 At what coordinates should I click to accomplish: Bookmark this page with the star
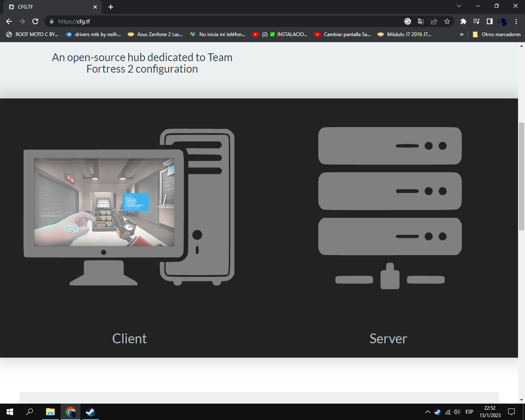(x=447, y=21)
